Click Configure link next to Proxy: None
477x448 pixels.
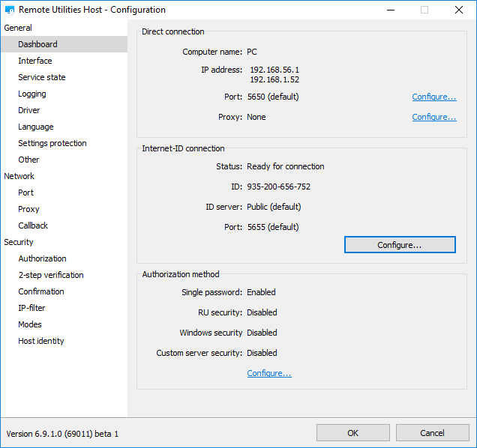click(434, 118)
